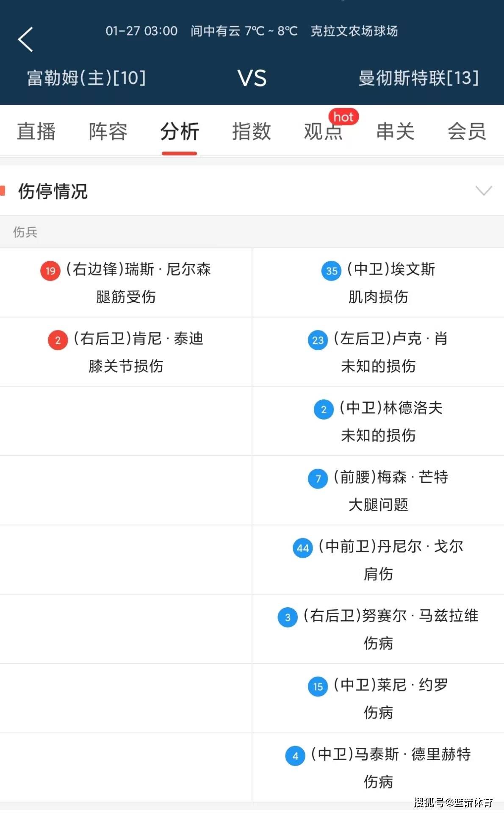Open the 阵容 tab

click(108, 131)
